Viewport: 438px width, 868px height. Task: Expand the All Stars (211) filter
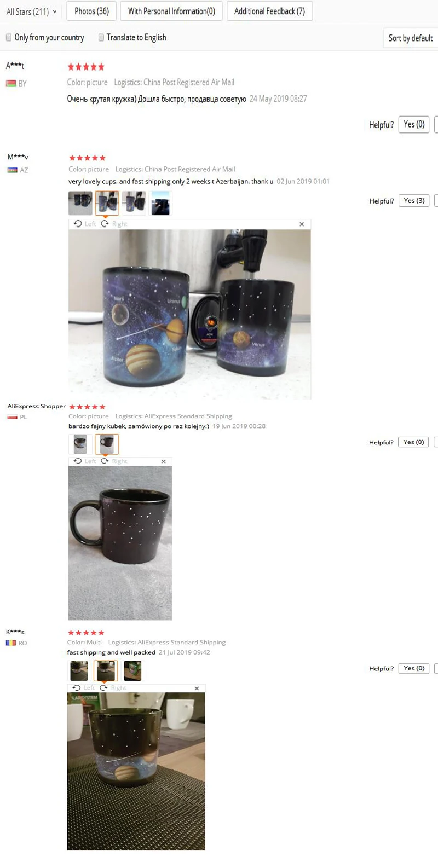coord(31,11)
